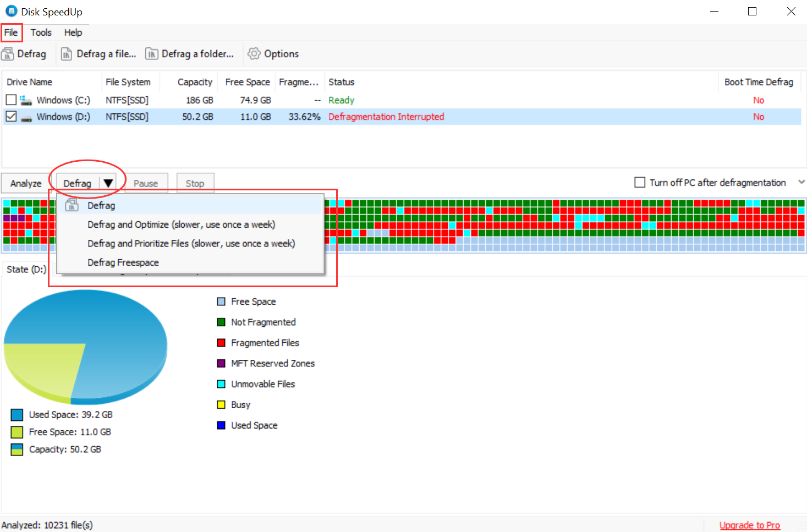This screenshot has width=807, height=532.
Task: Open the Tools menu
Action: pyautogui.click(x=41, y=32)
